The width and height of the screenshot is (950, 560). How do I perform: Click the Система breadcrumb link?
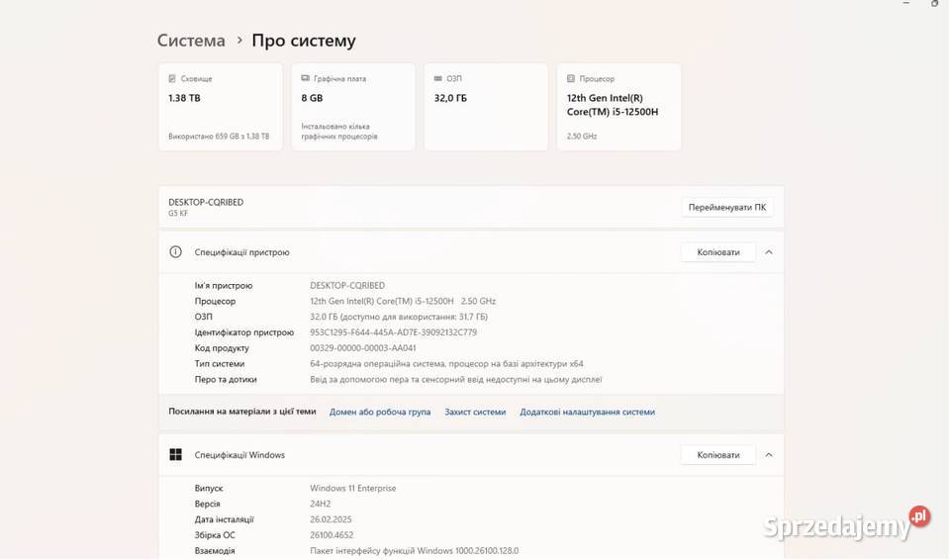click(191, 41)
